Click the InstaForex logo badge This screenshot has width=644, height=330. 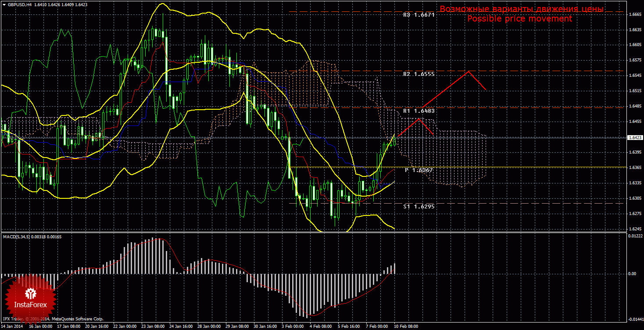tap(30, 298)
